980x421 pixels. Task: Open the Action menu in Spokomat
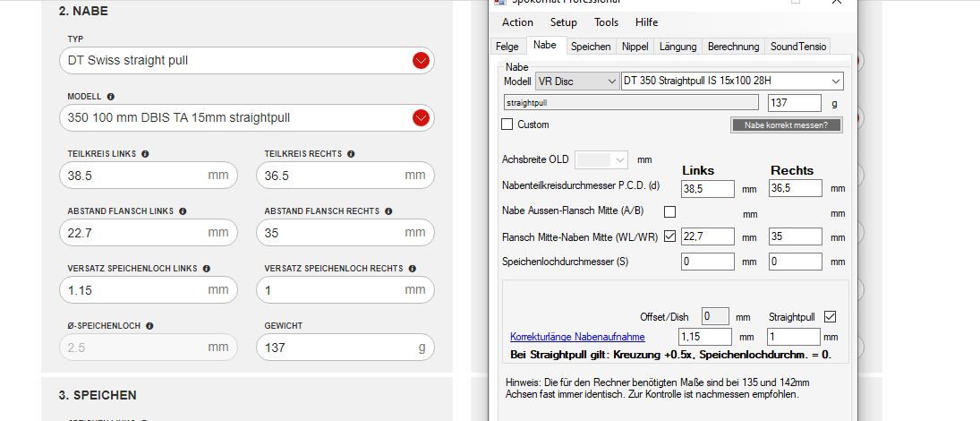[517, 22]
